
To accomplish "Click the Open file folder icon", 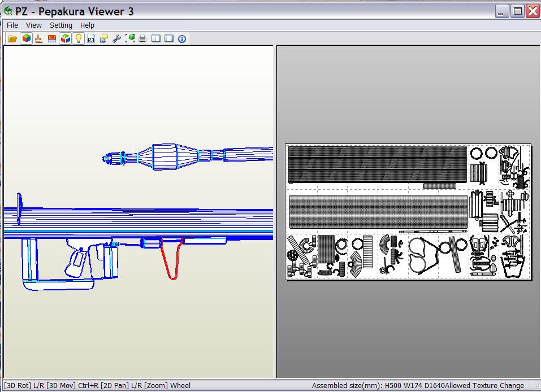I will 12,38.
